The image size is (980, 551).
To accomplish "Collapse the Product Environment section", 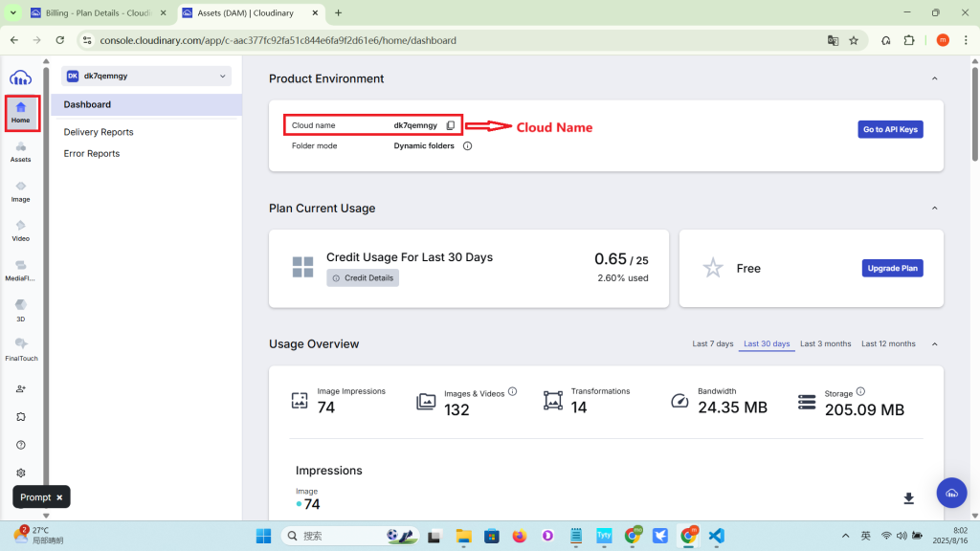I will click(x=934, y=78).
